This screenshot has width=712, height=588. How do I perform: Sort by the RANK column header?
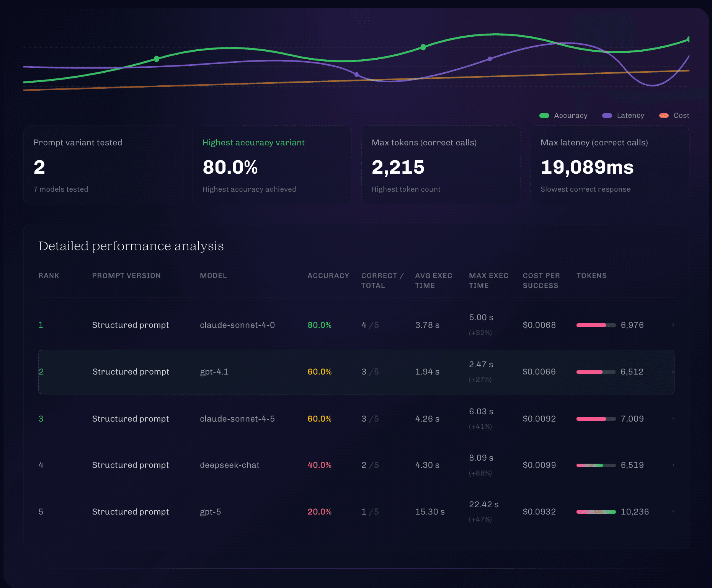click(x=49, y=276)
